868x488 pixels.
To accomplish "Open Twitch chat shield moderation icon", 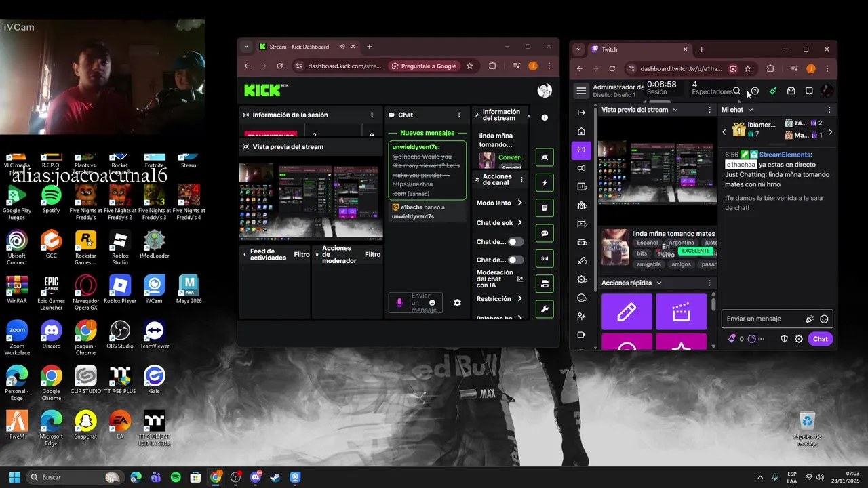I will (x=784, y=339).
